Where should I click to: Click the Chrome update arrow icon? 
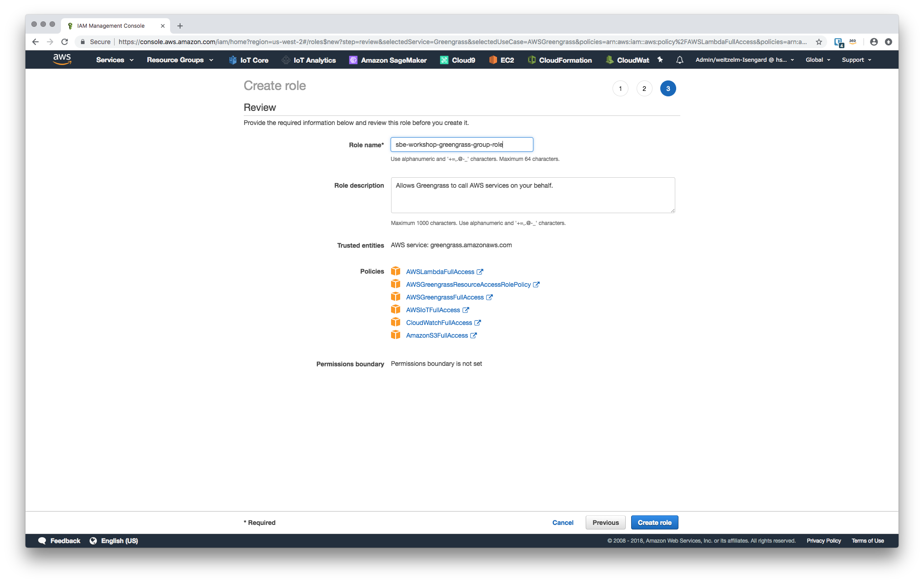point(889,42)
